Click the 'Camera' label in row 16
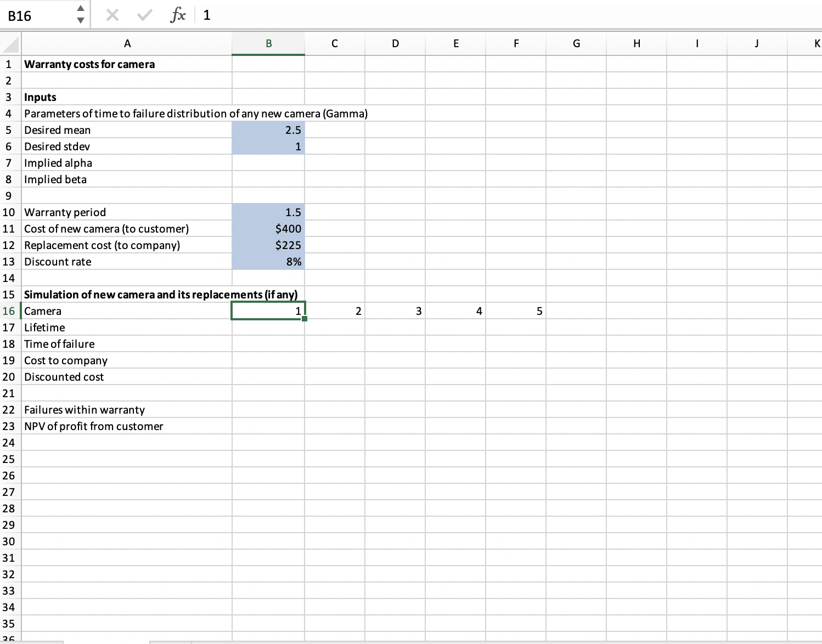The width and height of the screenshot is (822, 644). [x=43, y=311]
